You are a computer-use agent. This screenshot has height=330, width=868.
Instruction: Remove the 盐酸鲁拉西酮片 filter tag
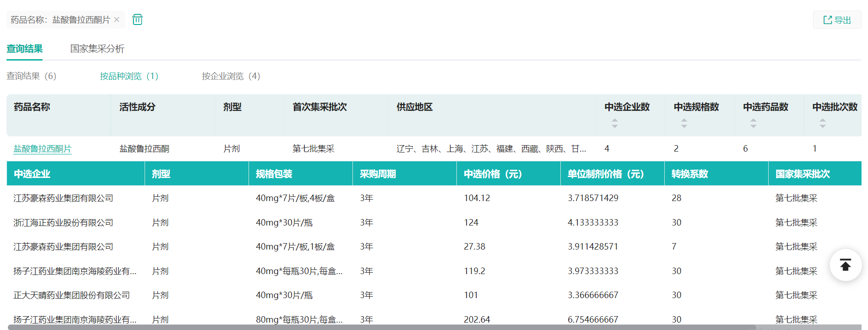click(117, 19)
